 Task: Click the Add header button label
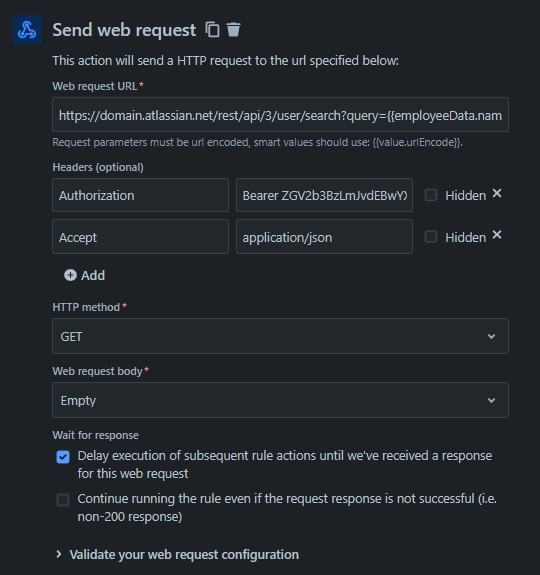tap(93, 275)
